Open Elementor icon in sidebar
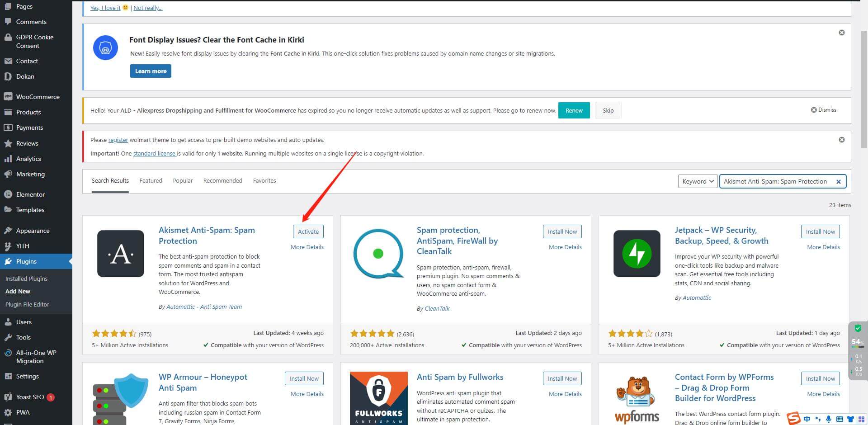 point(8,194)
